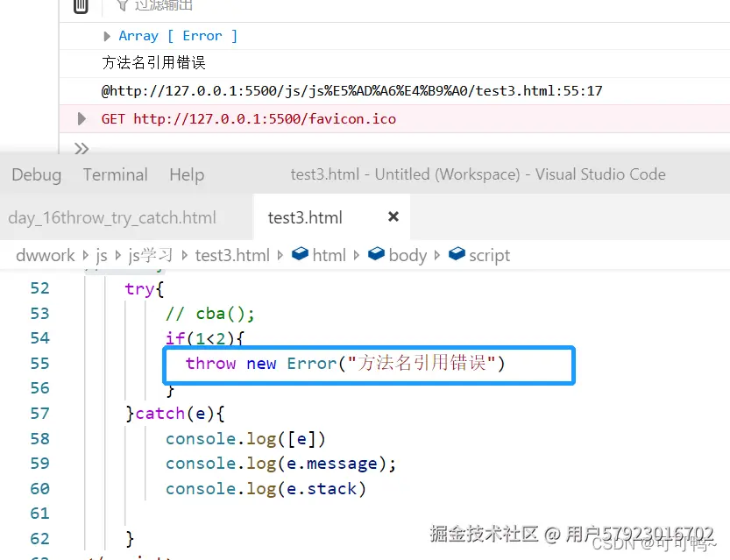The height and width of the screenshot is (560, 730).
Task: Select the Chinese error message in the console
Action: pyautogui.click(x=153, y=62)
